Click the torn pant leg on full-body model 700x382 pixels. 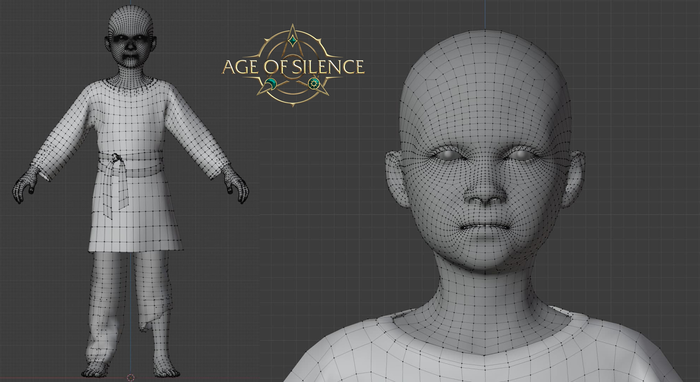click(x=154, y=290)
